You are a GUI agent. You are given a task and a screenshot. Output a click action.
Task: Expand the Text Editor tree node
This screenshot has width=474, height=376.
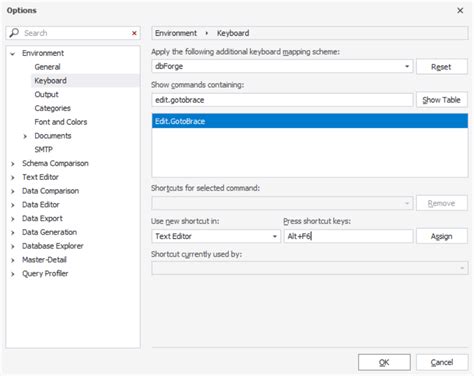coord(13,177)
